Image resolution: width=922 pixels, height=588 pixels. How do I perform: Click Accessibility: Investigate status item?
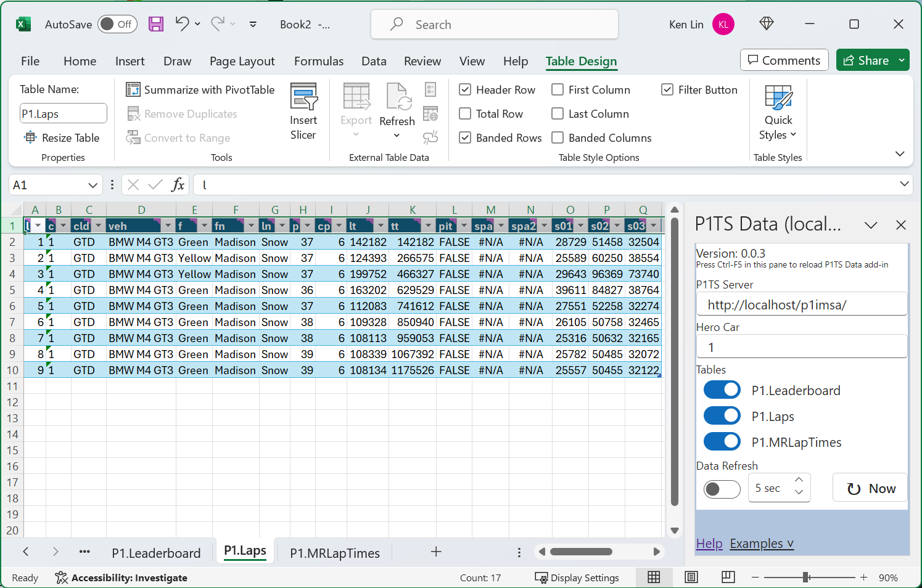(x=121, y=578)
